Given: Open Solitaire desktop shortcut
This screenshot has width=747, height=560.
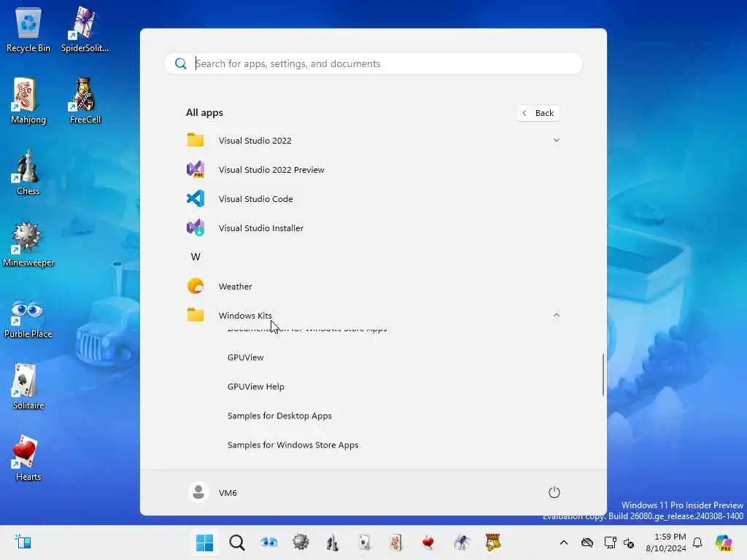Looking at the screenshot, I should pos(28,386).
